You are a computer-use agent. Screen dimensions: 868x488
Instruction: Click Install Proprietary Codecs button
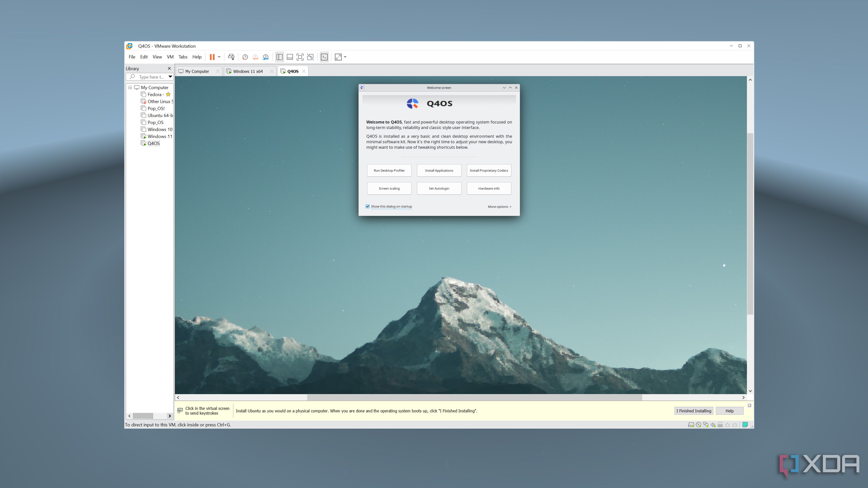point(489,170)
